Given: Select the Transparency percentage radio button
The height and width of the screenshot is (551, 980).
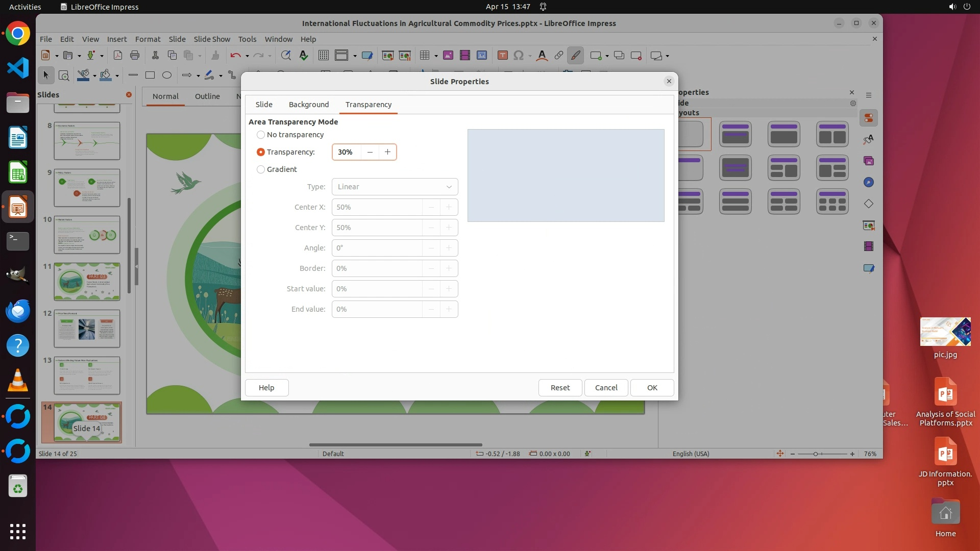Looking at the screenshot, I should 261,152.
